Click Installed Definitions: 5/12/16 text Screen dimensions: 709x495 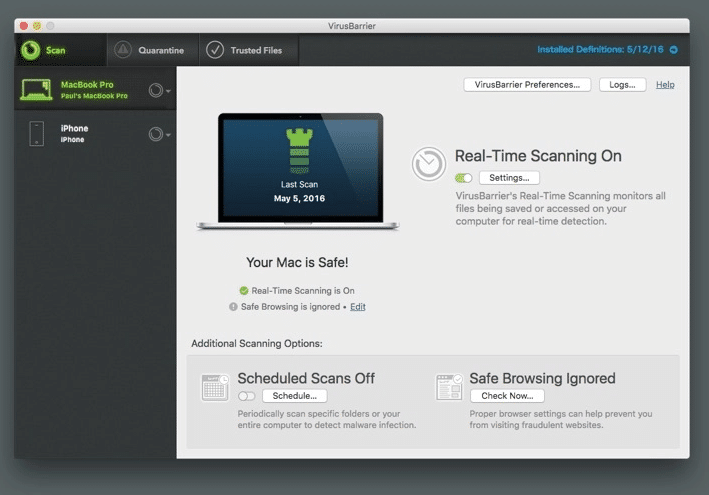(600, 49)
